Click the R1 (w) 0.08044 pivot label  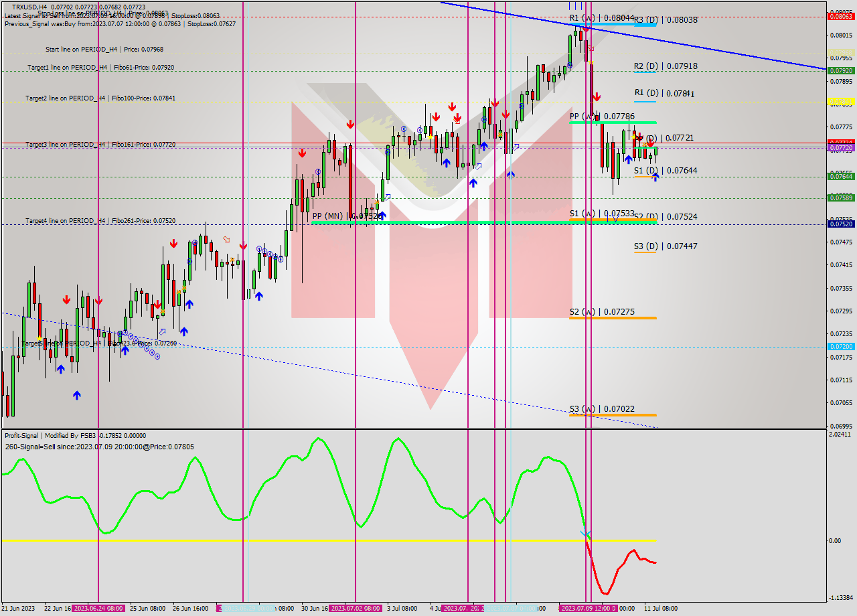[602, 18]
